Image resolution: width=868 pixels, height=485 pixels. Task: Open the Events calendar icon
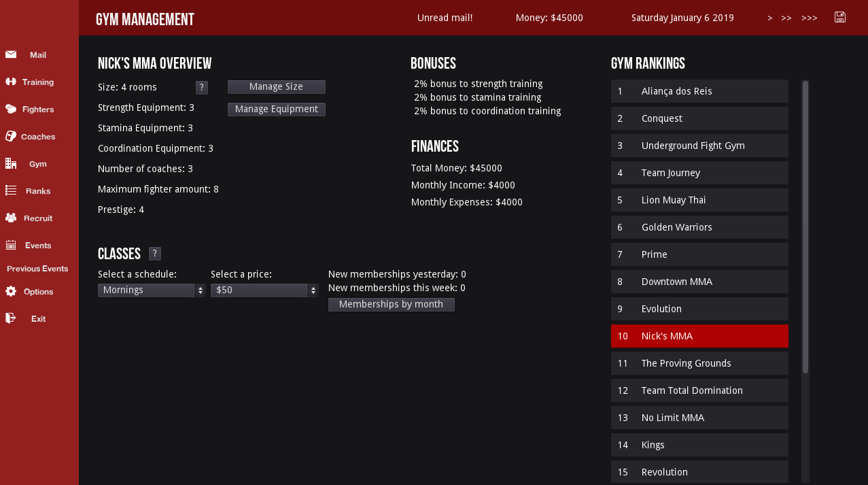point(11,245)
